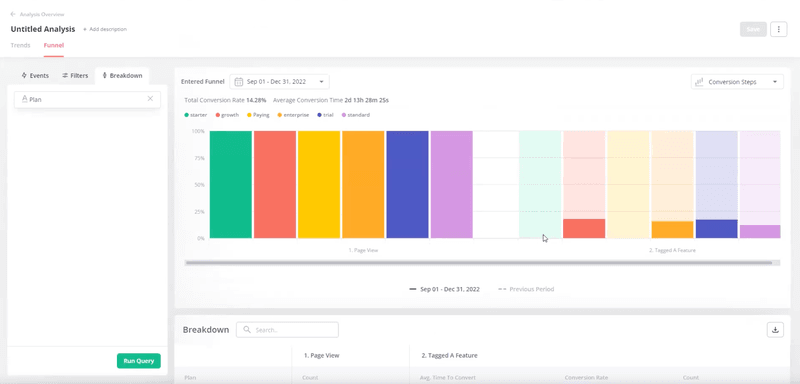Open the three-dot more options menu

(779, 29)
